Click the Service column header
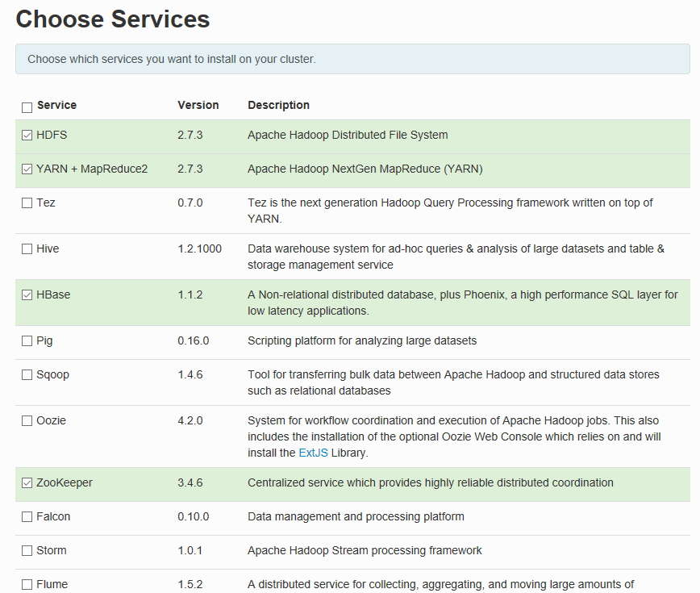The height and width of the screenshot is (593, 700). (56, 105)
